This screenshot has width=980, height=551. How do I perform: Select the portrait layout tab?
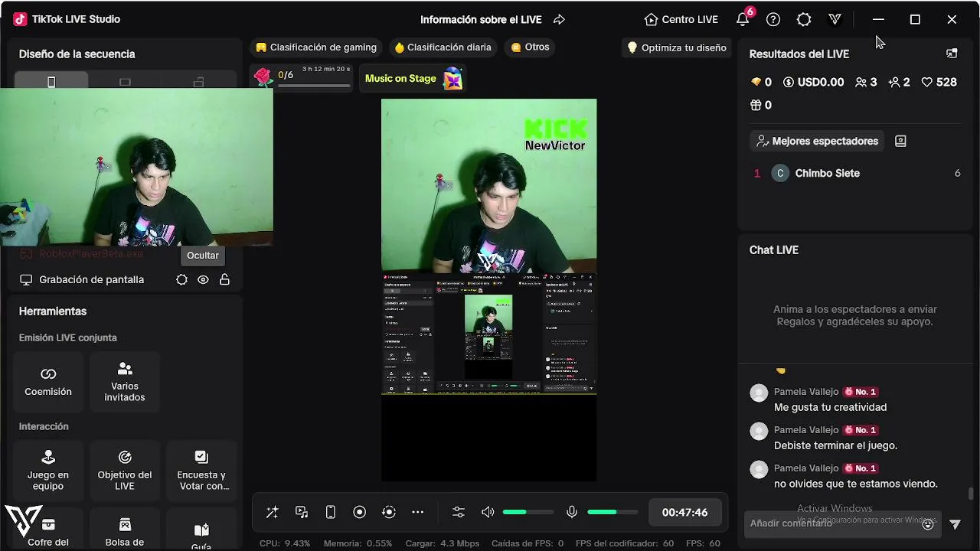pos(51,82)
